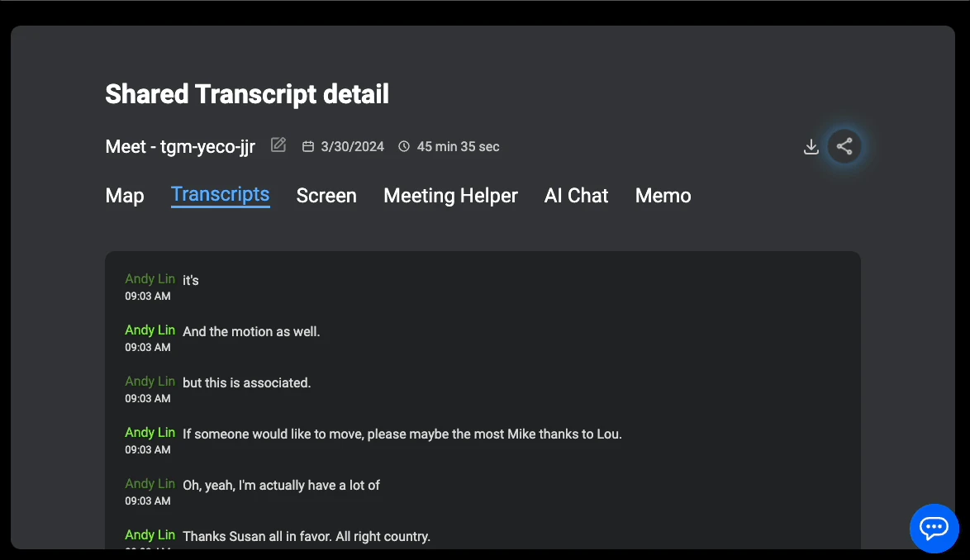Click the line "And the motion as well."

(x=251, y=332)
